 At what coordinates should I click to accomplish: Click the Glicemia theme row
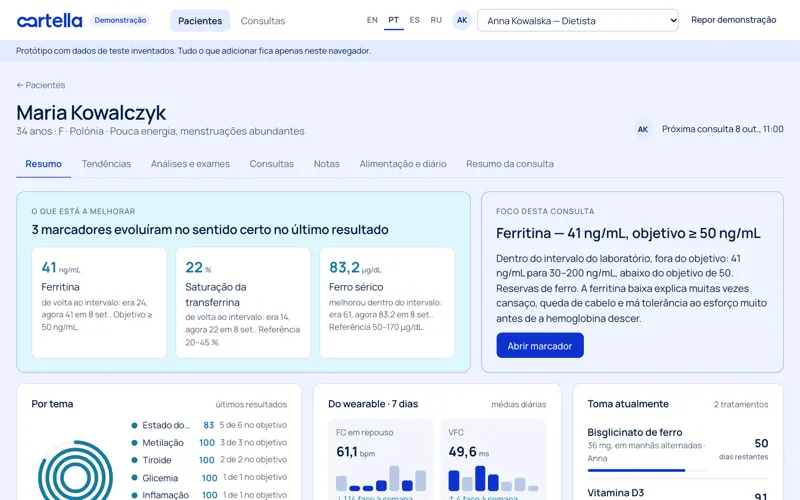point(209,478)
